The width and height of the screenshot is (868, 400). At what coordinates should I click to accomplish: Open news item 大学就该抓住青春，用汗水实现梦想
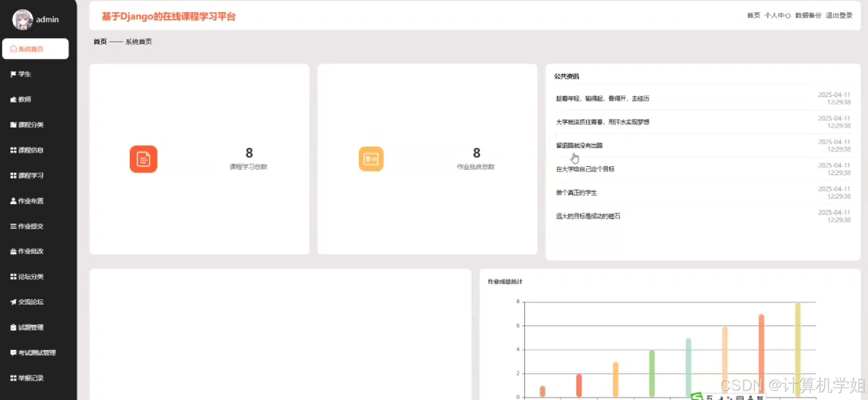602,122
